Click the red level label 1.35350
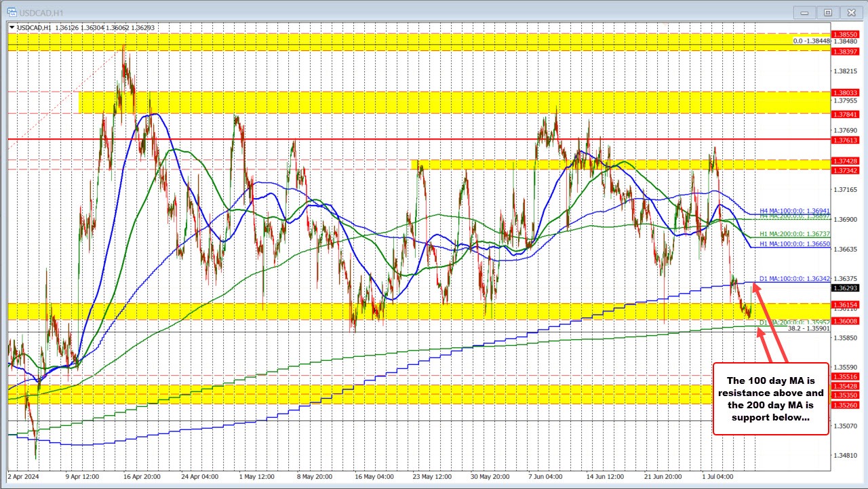The image size is (868, 489). 846,394
